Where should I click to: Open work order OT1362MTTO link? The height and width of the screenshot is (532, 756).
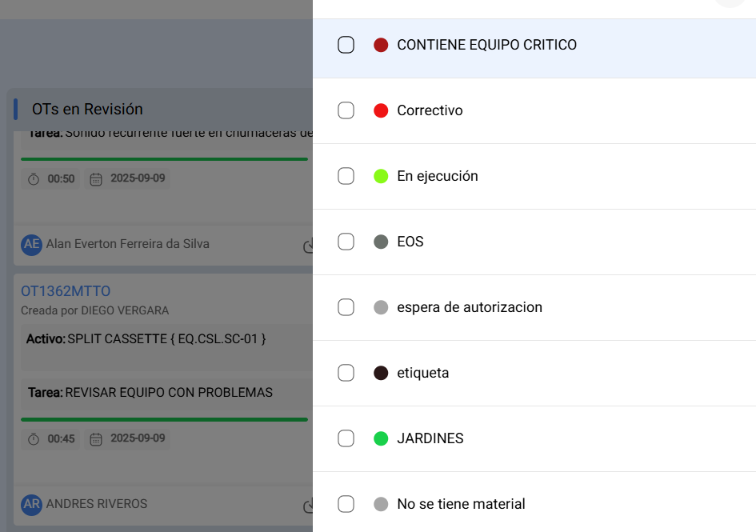(66, 291)
